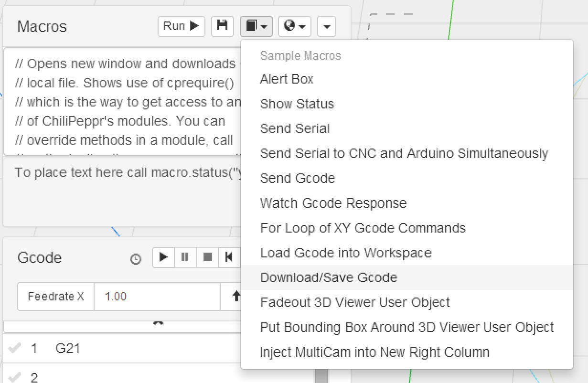Toggle checkmark on Gcode line 2
588x383 pixels.
pyautogui.click(x=15, y=377)
